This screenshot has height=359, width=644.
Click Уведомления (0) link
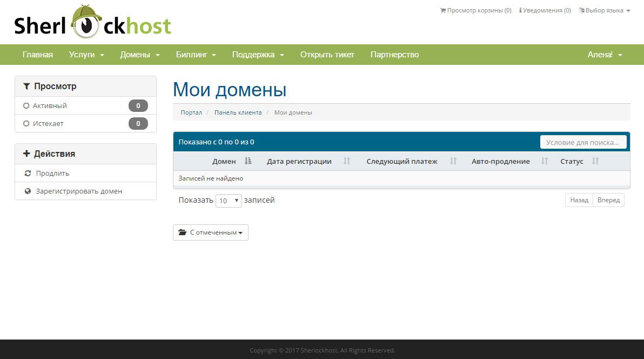pyautogui.click(x=545, y=10)
